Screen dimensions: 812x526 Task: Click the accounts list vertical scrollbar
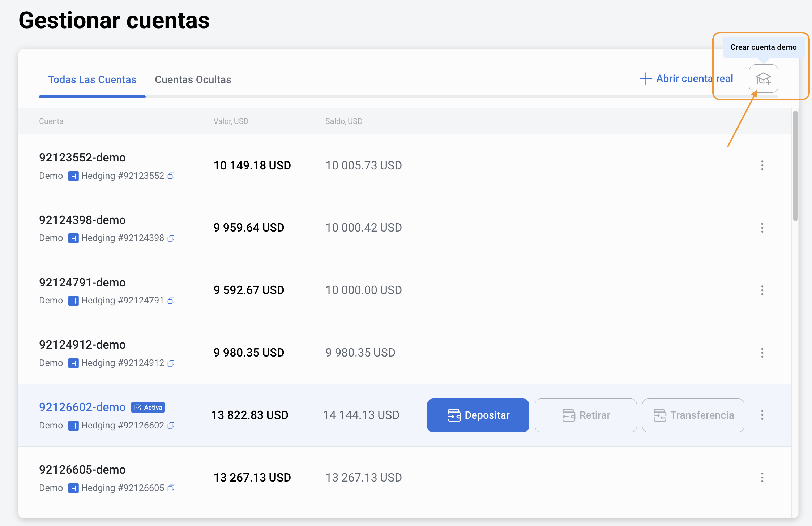click(795, 166)
